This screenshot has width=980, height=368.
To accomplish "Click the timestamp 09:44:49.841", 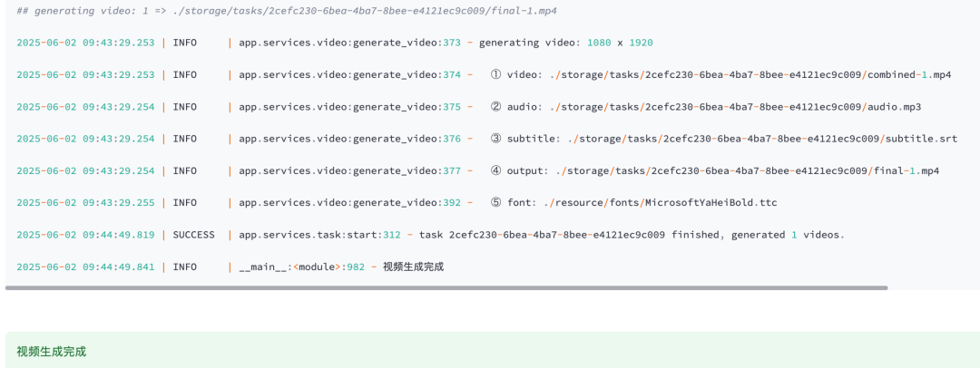I will click(x=119, y=266).
